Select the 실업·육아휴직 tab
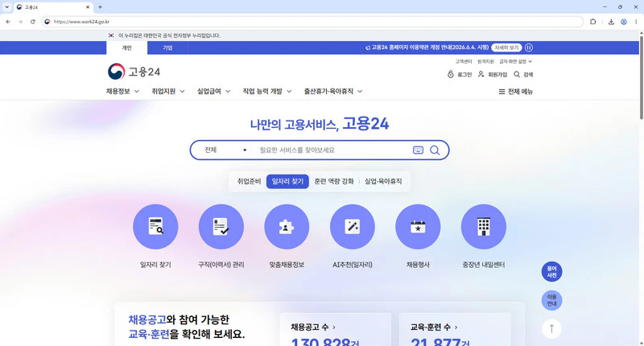The width and height of the screenshot is (644, 346). click(383, 181)
